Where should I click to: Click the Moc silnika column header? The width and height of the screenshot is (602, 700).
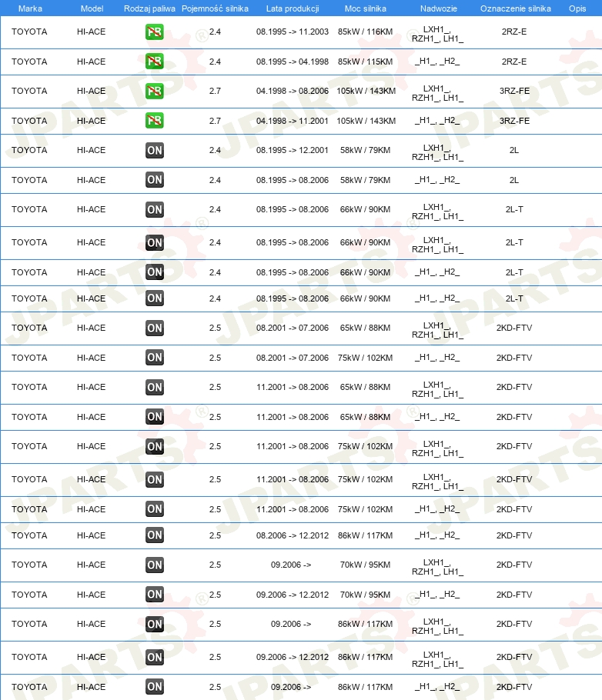pyautogui.click(x=365, y=8)
